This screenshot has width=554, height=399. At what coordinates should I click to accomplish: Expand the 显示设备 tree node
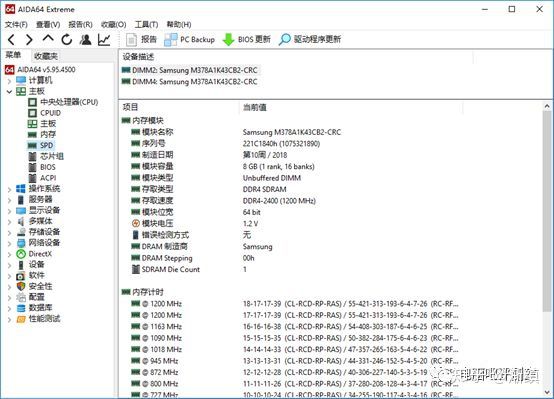tap(10, 211)
